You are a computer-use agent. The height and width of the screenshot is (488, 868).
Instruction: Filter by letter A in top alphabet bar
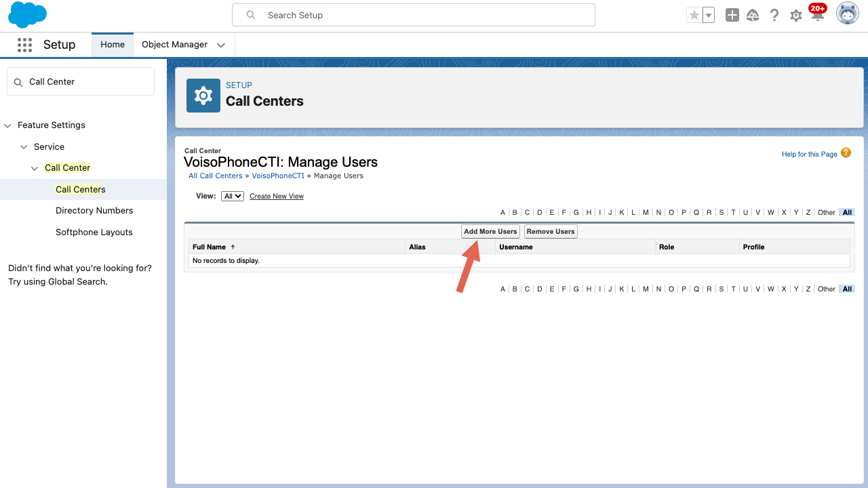point(502,213)
